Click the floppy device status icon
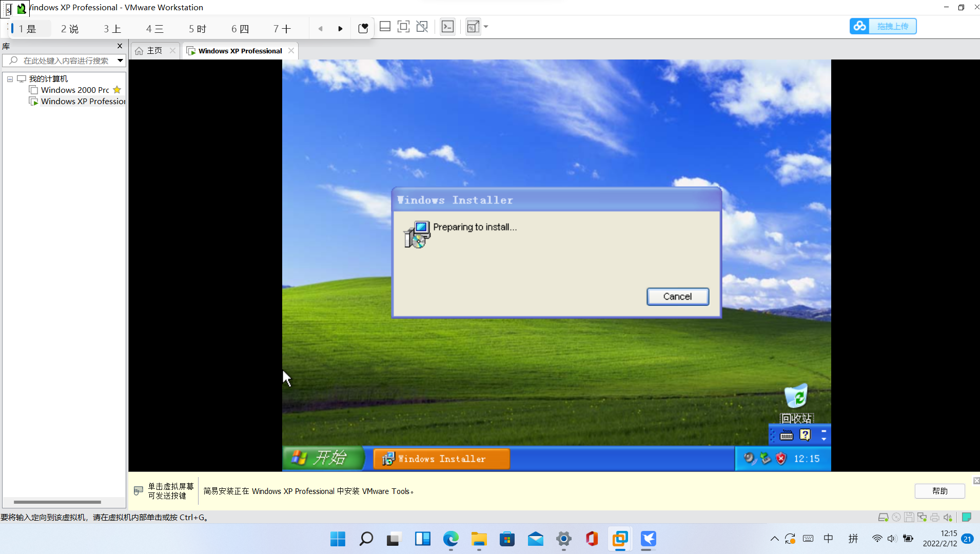 (x=909, y=517)
